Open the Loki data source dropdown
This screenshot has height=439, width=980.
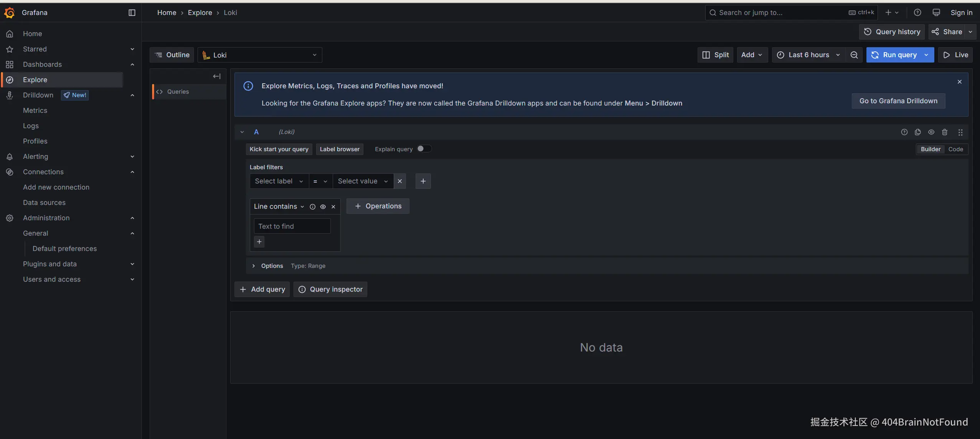point(260,55)
